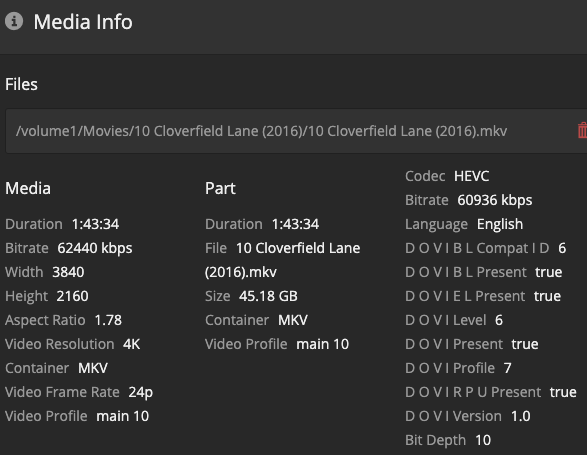Click the Aspect Ratio label
This screenshot has width=587, height=455.
(x=45, y=320)
